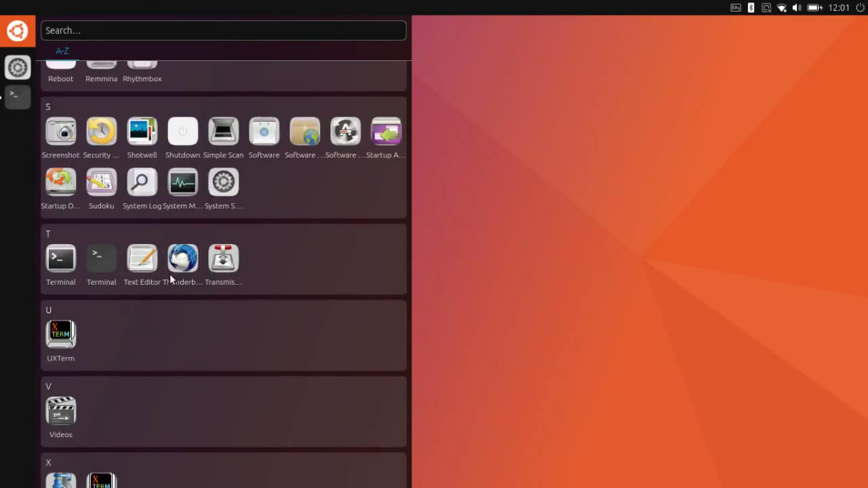Open the Software app with shopping bag icon
This screenshot has height=488, width=868.
[264, 131]
